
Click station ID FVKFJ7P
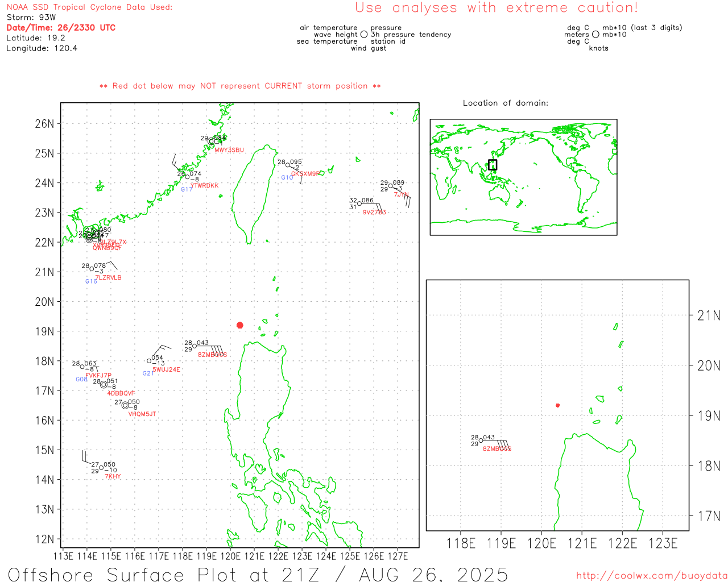pos(98,376)
